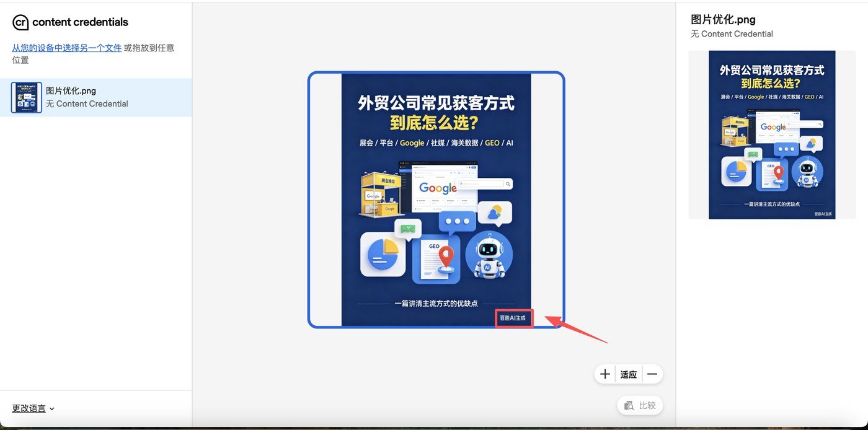
Task: Click the minus zoom-out icon
Action: (x=652, y=374)
